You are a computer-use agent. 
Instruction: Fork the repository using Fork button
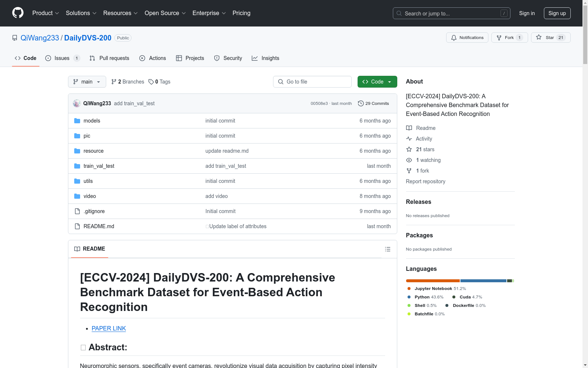509,38
